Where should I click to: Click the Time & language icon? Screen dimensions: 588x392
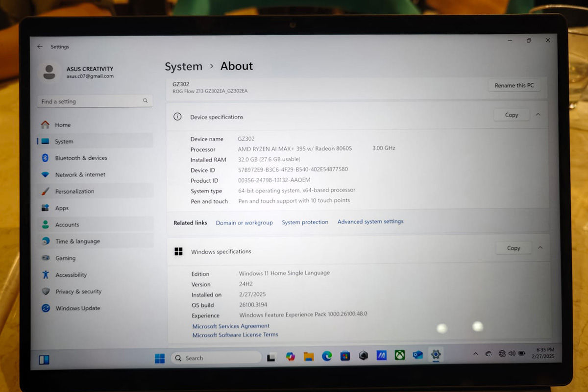pos(46,241)
